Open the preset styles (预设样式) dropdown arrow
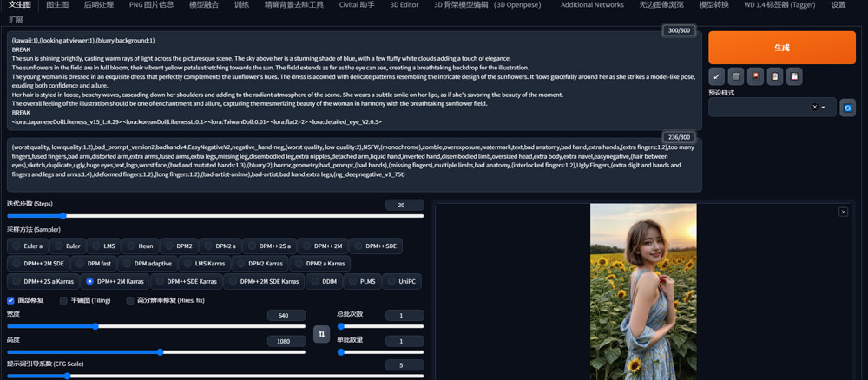 point(824,107)
